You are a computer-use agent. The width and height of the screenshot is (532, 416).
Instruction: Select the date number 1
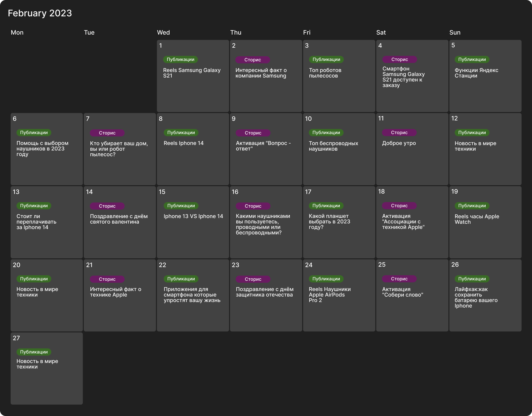click(160, 46)
